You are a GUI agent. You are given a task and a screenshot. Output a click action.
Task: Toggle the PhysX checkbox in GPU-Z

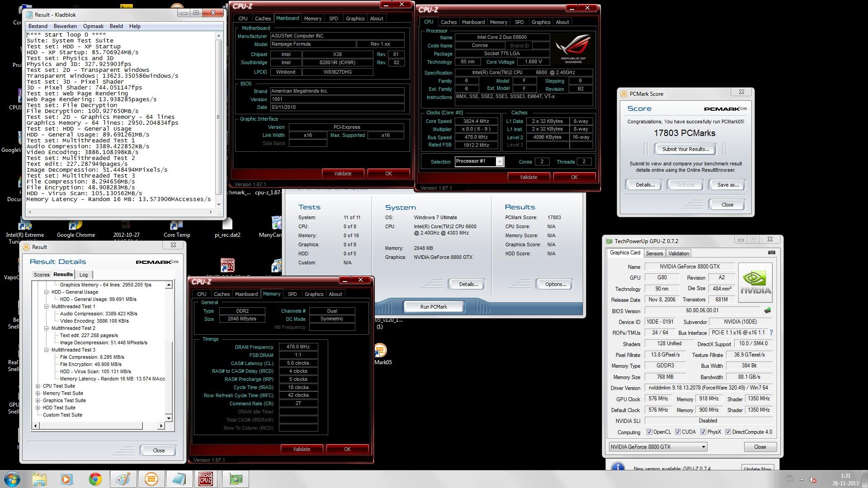click(x=703, y=432)
